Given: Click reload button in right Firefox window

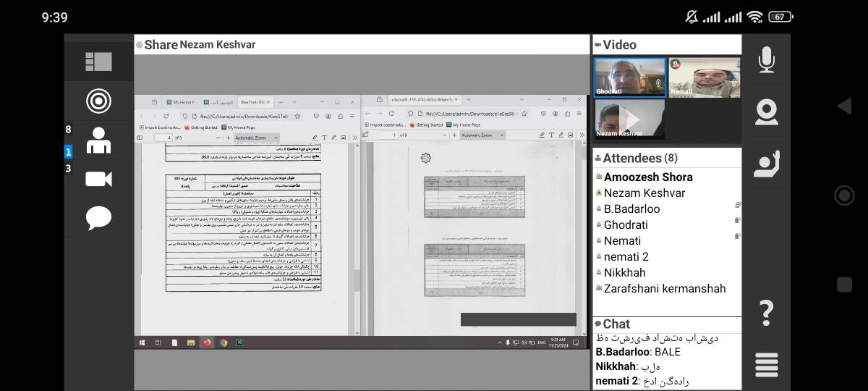Looking at the screenshot, I should [x=391, y=113].
